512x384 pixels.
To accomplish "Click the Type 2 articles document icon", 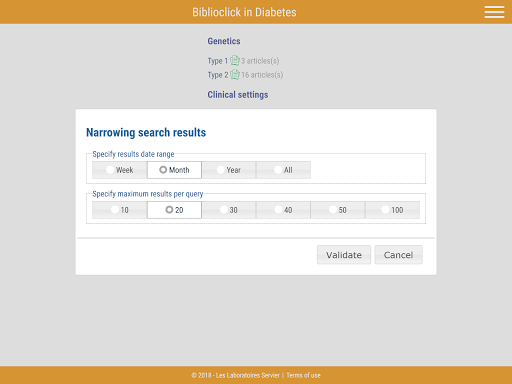I will [x=235, y=75].
